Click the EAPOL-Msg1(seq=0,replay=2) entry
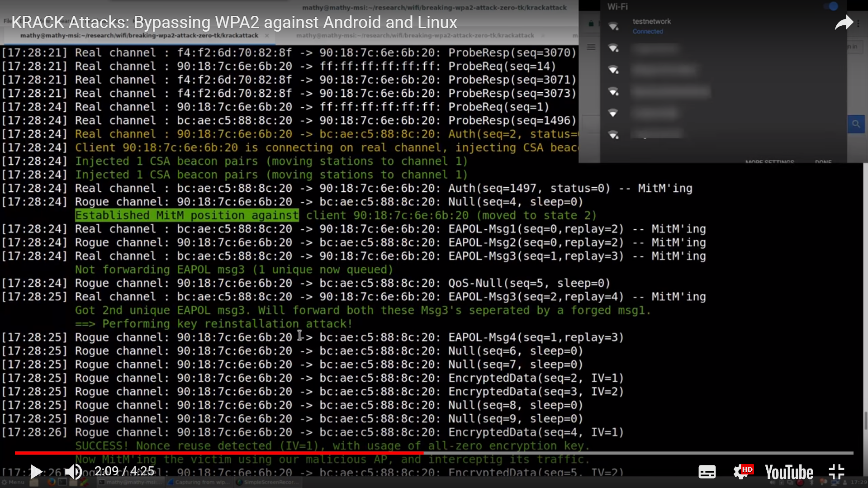 [536, 229]
